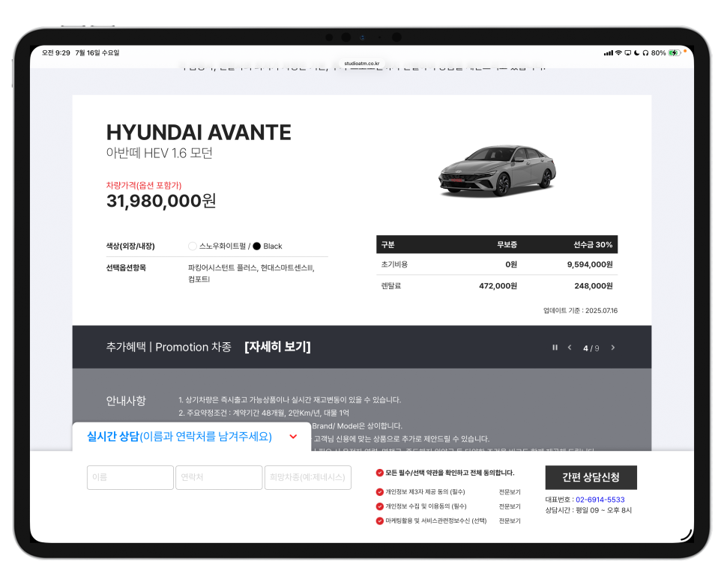Click the 472,000원 rental fee cell
Image resolution: width=724 pixels, height=588 pixels.
(498, 285)
